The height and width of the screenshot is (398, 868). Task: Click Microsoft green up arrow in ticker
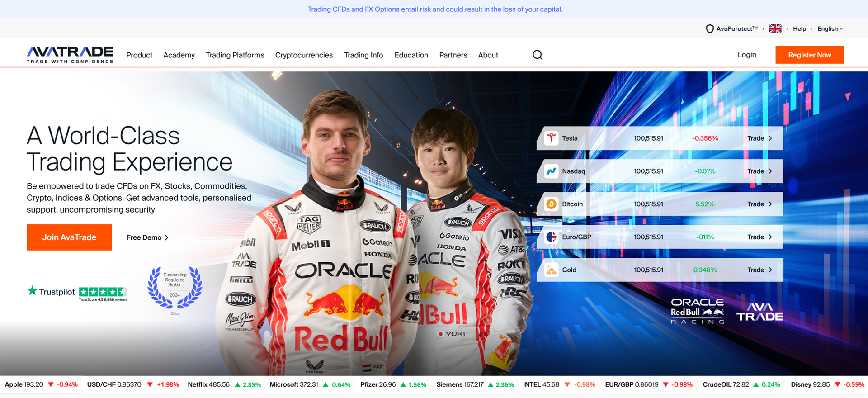pos(325,384)
